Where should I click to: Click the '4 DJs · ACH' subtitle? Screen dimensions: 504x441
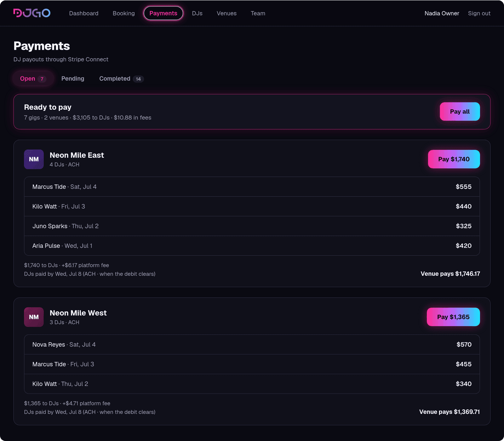[x=65, y=165]
